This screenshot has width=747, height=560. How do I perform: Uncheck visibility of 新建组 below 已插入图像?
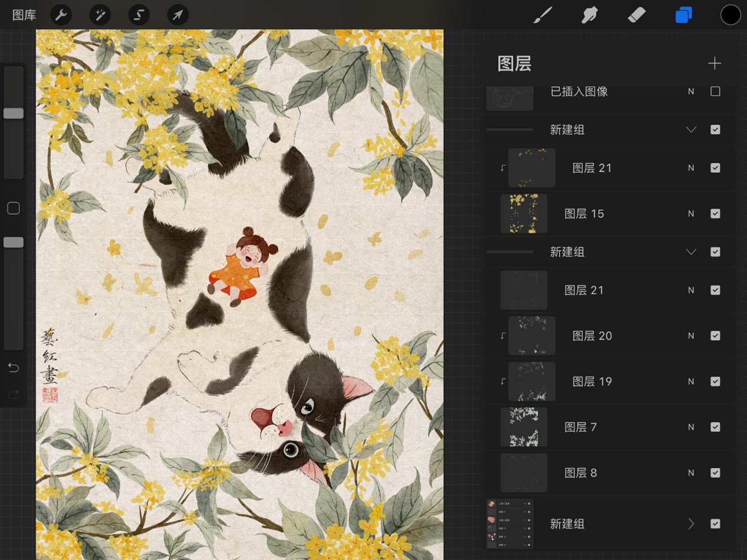pos(715,130)
